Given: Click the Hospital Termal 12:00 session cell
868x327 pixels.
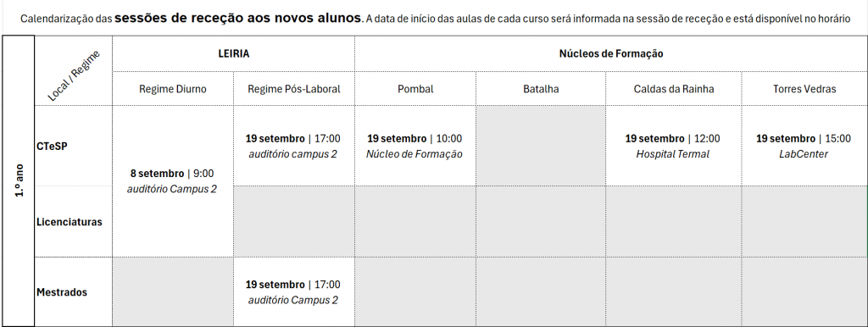Looking at the screenshot, I should (674, 146).
